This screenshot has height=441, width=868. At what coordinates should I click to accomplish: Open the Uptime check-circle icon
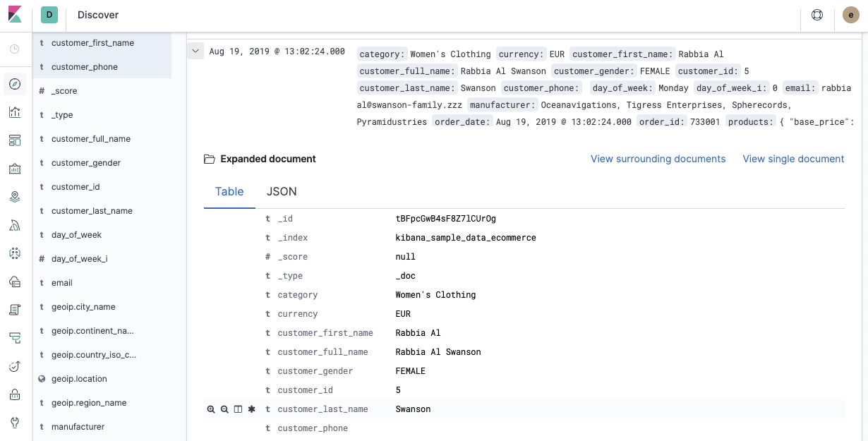(x=15, y=366)
